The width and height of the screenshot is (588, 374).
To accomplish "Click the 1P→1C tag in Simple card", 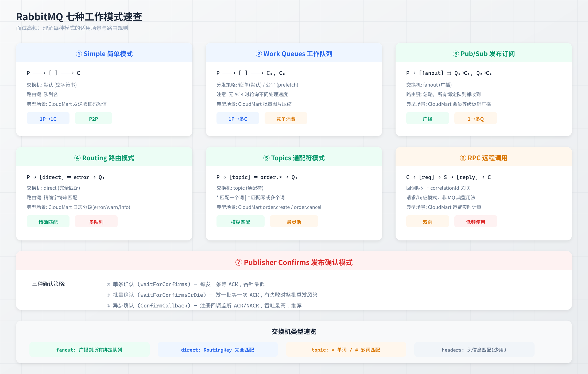I will (x=48, y=119).
